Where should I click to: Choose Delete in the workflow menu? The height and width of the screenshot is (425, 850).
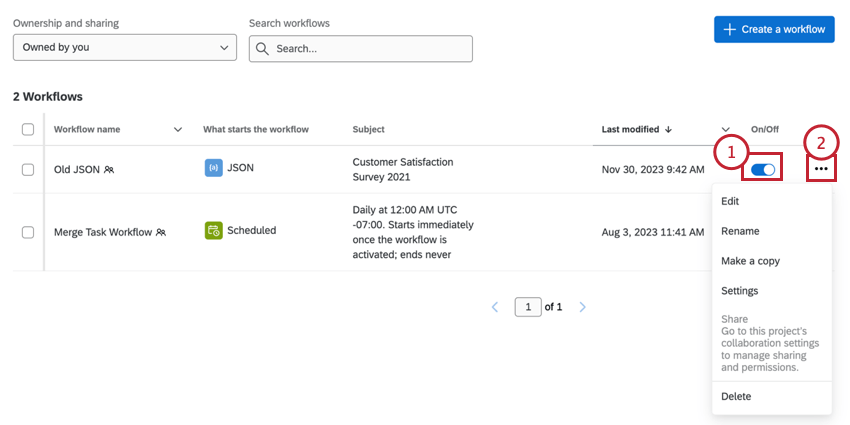pos(736,396)
